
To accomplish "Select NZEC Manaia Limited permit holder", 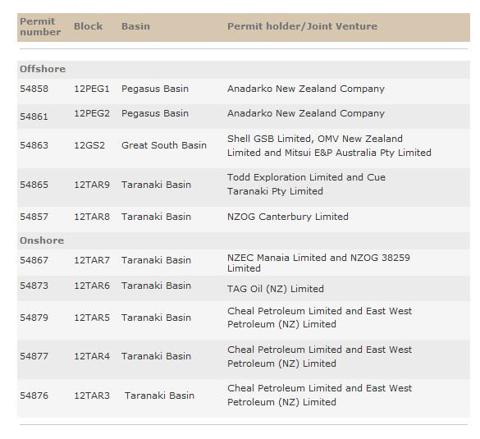I will [318, 263].
